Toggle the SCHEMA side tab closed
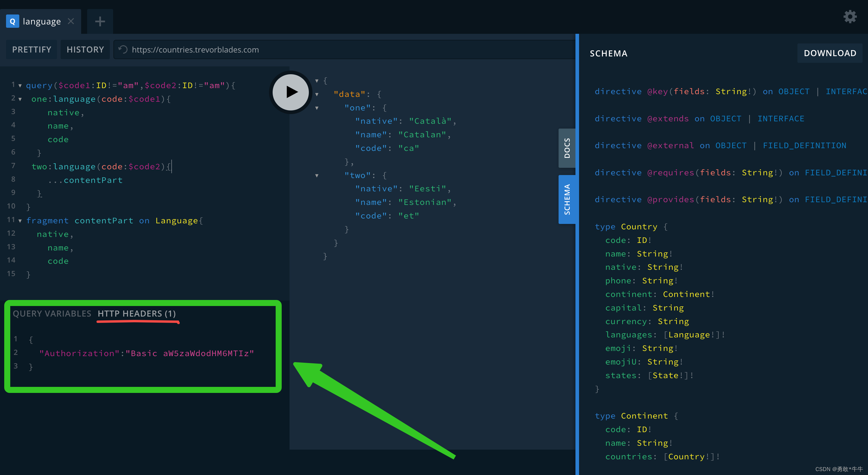Screen dimensions: 868x475 [x=567, y=199]
